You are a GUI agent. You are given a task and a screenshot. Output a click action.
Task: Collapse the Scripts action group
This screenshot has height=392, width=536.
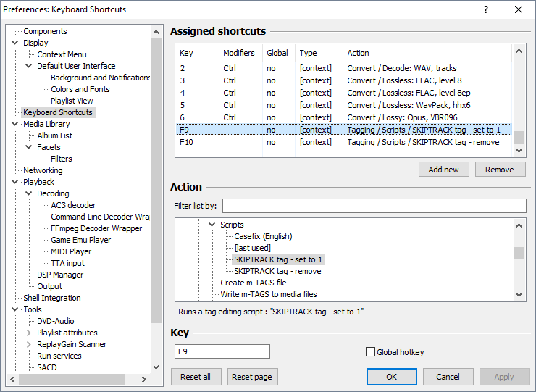point(212,225)
